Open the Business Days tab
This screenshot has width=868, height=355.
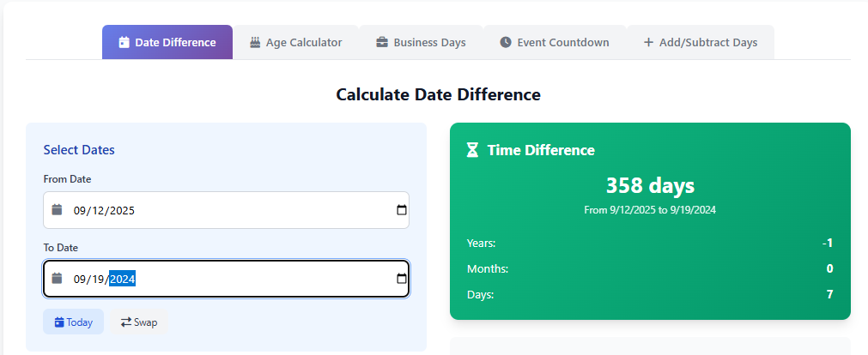[421, 42]
